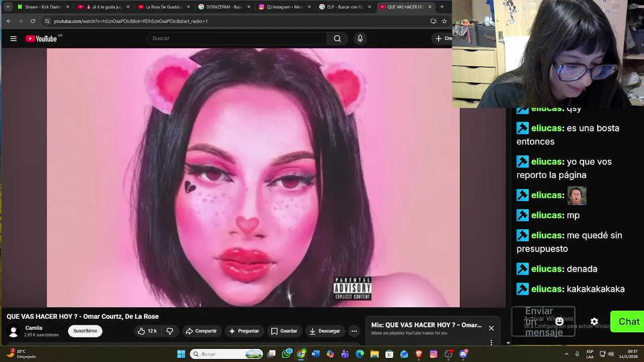This screenshot has width=644, height=362.
Task: Go back with the browser back arrow
Action: (x=9, y=21)
